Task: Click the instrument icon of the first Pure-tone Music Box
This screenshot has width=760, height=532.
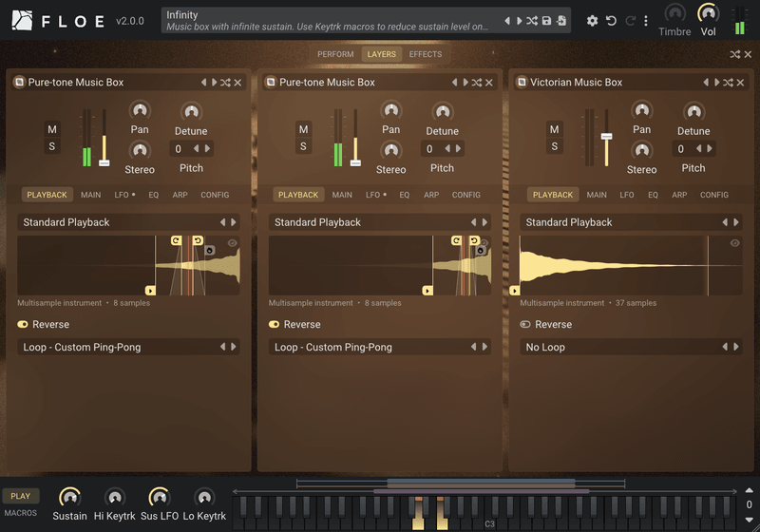Action: pyautogui.click(x=19, y=82)
